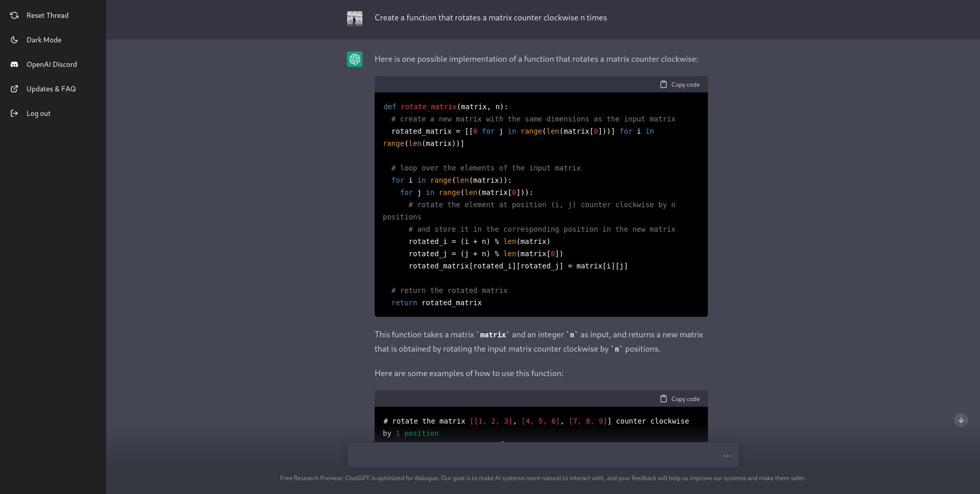Choose the Log out text in sidebar
The width and height of the screenshot is (980, 494).
(39, 113)
